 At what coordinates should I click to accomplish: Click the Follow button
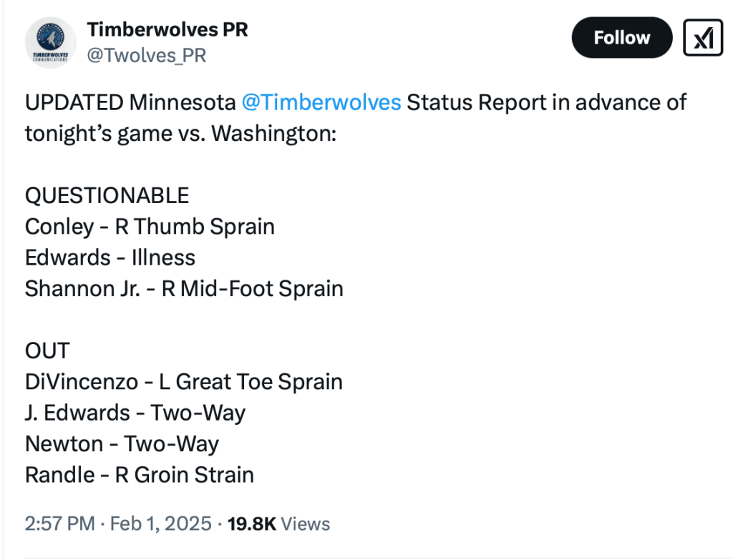click(x=622, y=37)
